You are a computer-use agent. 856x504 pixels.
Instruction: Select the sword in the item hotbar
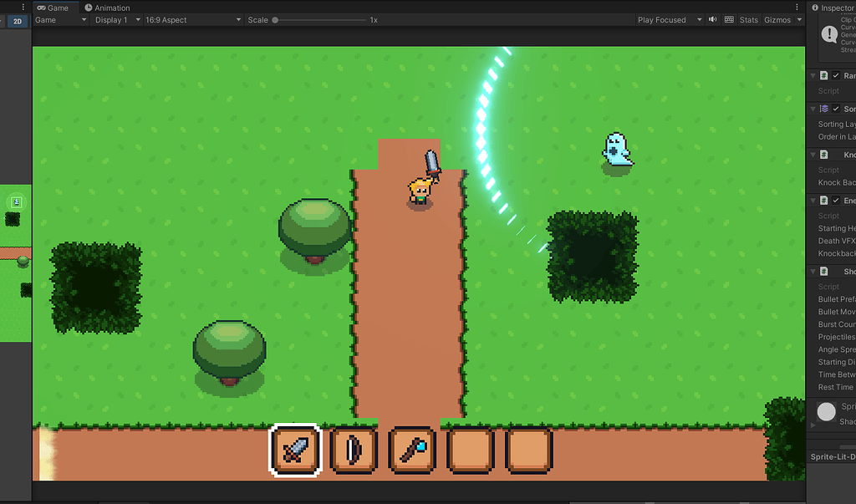click(x=294, y=451)
